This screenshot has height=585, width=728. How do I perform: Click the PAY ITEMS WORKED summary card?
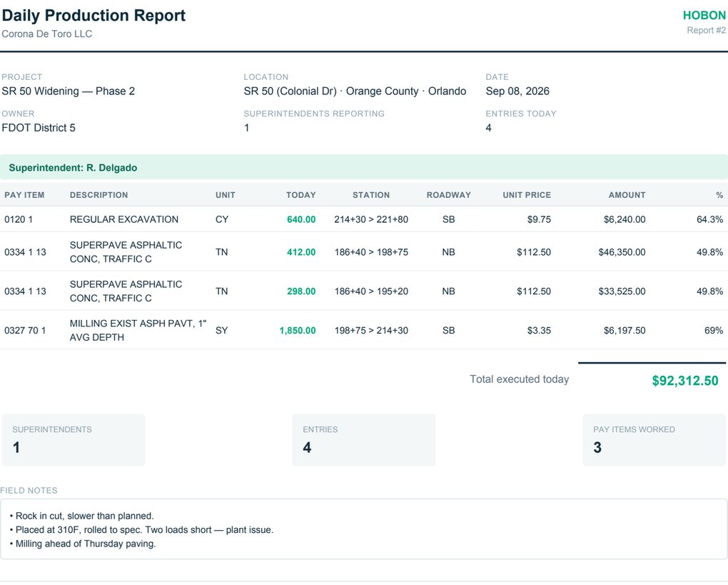click(x=654, y=440)
